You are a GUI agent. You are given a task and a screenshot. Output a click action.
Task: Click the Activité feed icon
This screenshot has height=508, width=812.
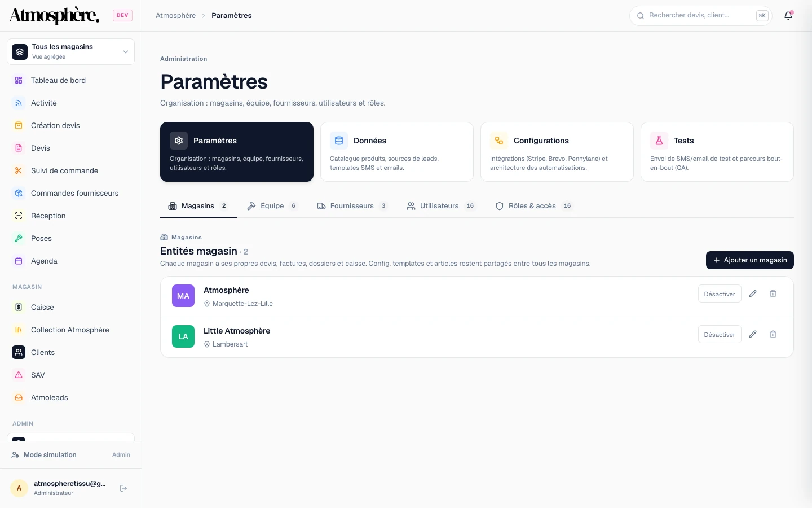[x=19, y=103]
